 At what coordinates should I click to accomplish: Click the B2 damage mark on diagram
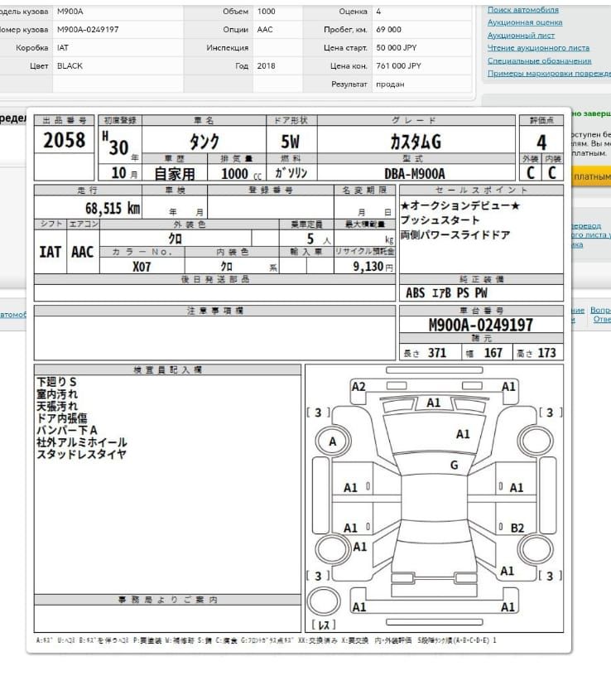coord(517,528)
